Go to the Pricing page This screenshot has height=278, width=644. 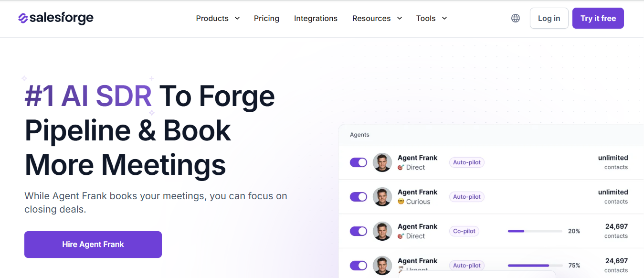point(266,18)
